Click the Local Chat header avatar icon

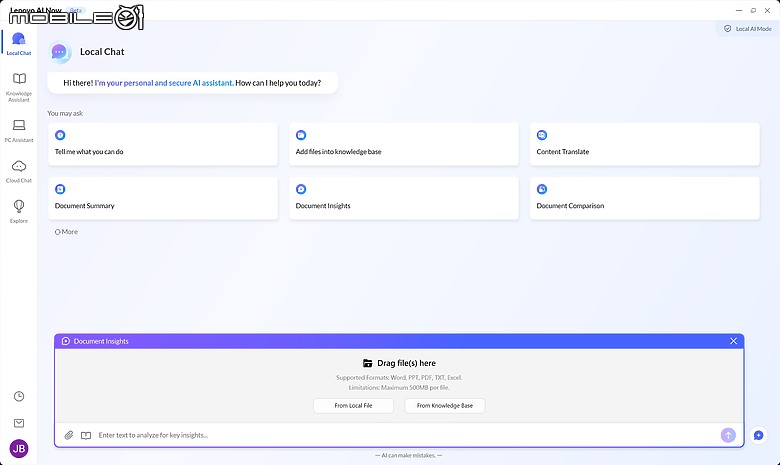pos(59,52)
